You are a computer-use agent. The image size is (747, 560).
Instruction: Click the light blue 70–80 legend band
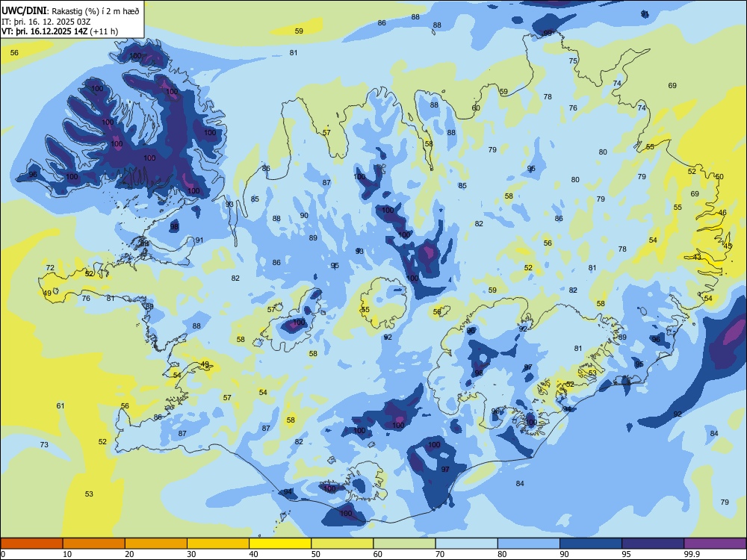(467, 544)
